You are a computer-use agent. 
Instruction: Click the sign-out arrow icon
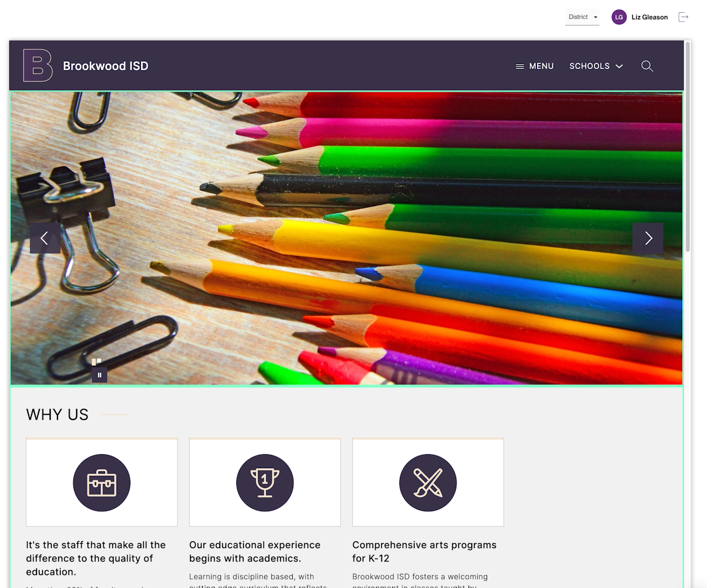click(683, 17)
